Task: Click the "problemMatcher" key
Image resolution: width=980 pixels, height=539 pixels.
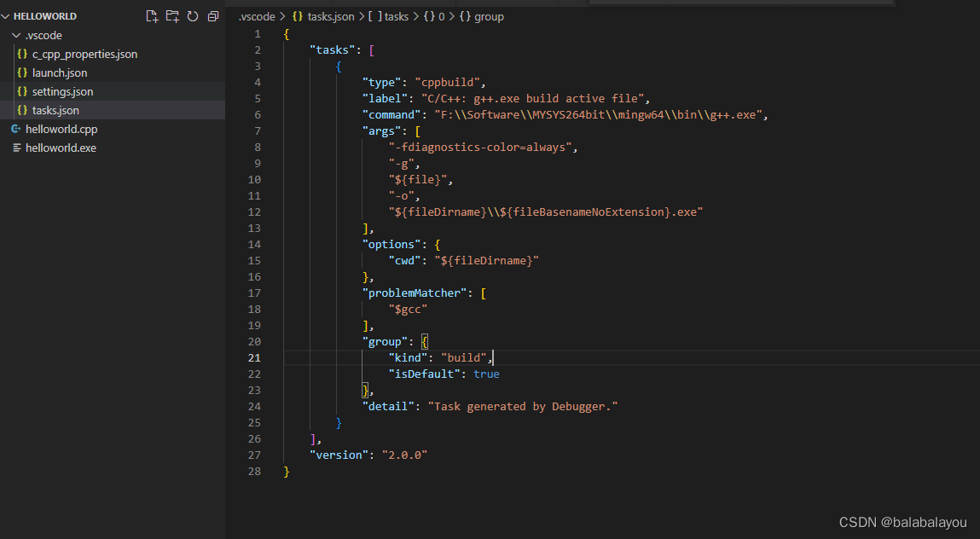Action: 415,293
